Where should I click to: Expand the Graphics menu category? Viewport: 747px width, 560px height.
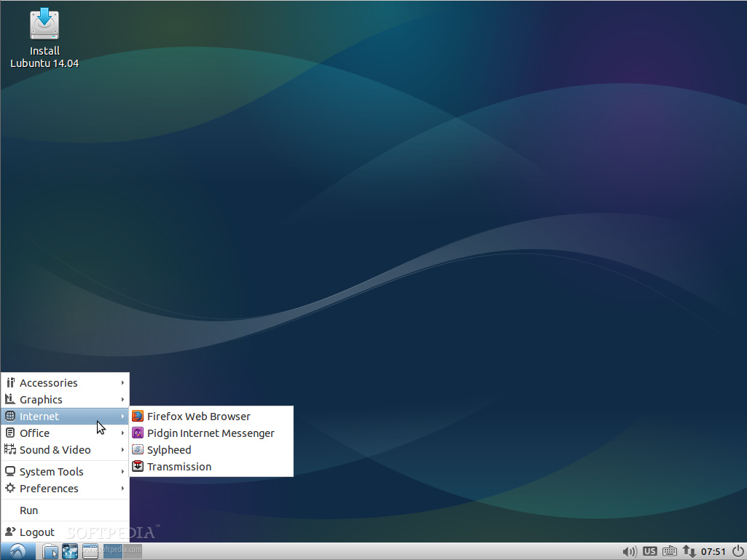[66, 400]
